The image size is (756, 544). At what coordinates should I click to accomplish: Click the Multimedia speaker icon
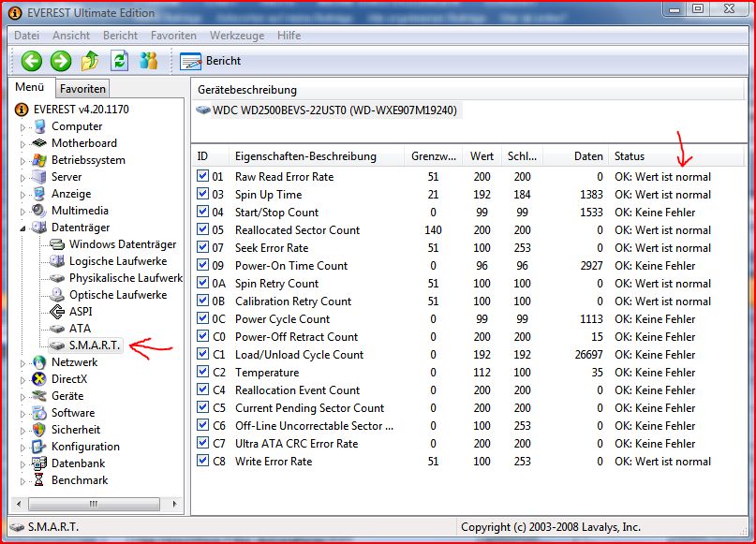tap(39, 211)
